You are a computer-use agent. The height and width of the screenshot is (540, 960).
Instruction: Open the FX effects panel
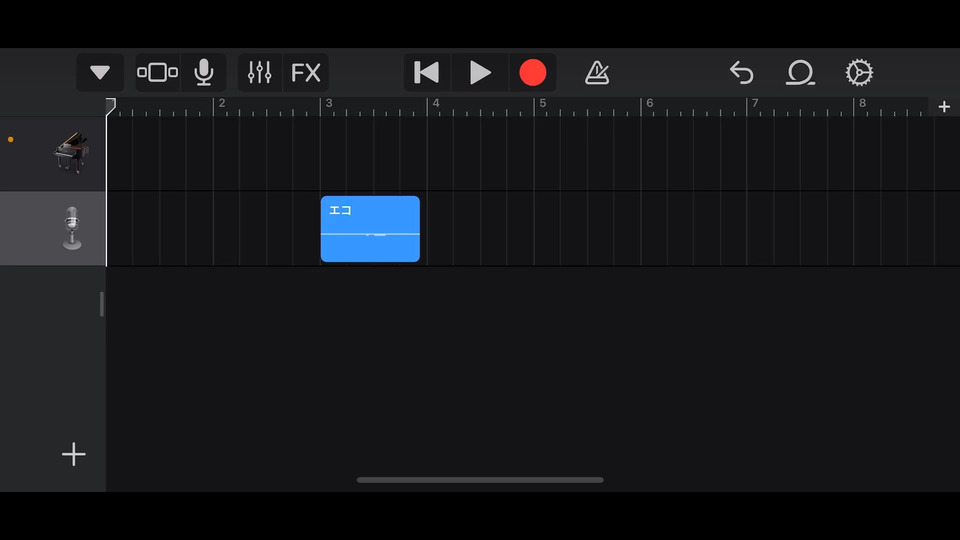tap(306, 73)
